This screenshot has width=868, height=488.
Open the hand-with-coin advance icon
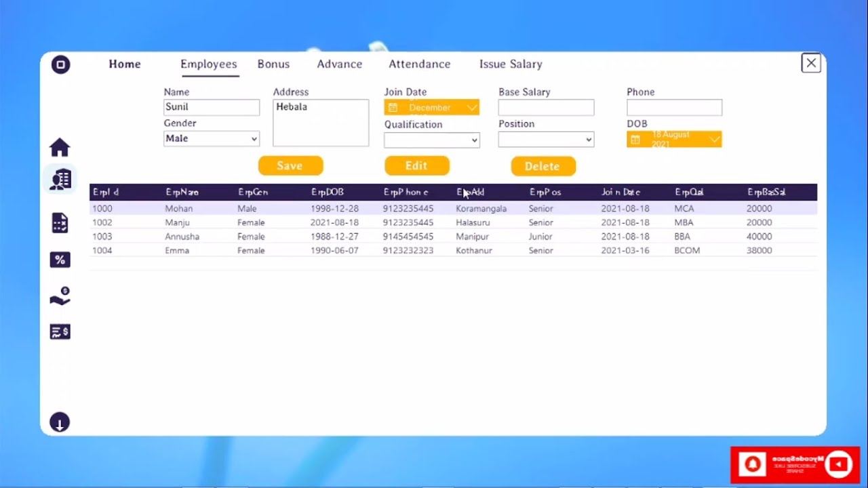(60, 296)
